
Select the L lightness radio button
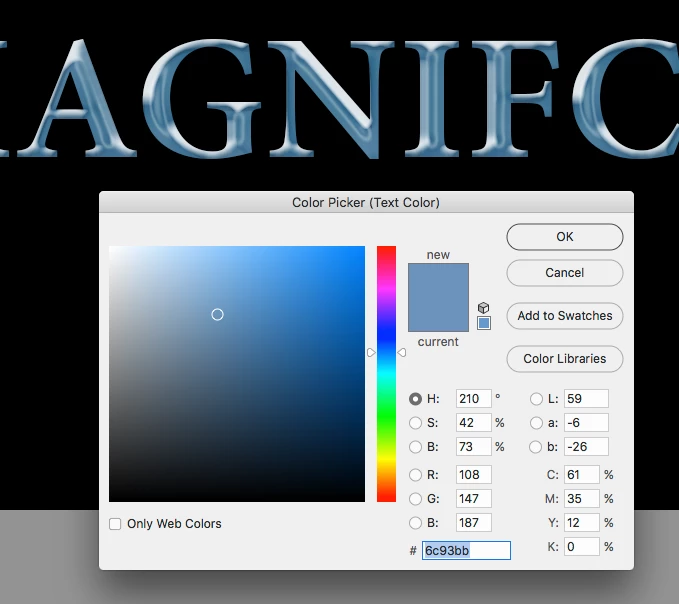pos(536,399)
